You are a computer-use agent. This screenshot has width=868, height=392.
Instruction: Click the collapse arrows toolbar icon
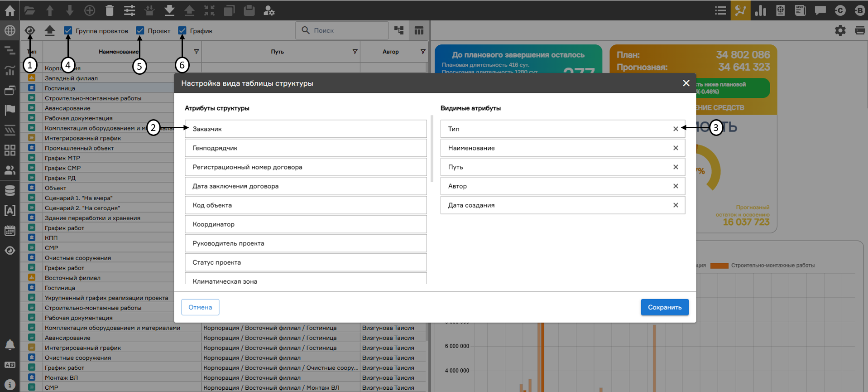[209, 10]
